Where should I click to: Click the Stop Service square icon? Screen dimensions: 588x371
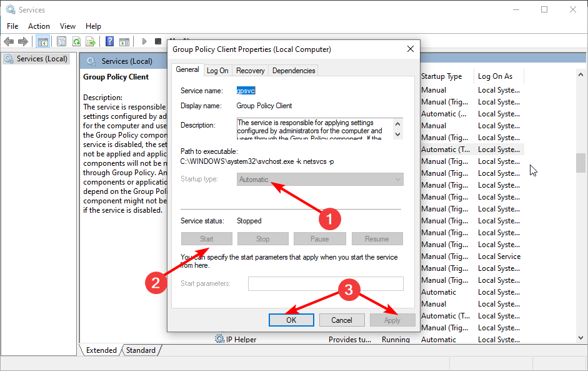[x=158, y=41]
